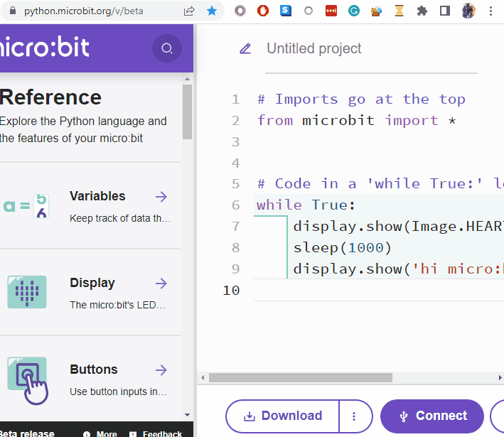Open the Chrome profile avatar
This screenshot has height=437, width=504.
468,11
